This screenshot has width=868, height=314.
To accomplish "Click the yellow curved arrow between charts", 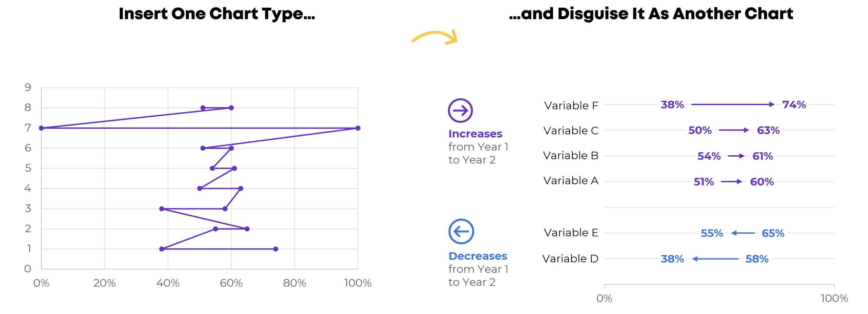I will click(x=435, y=37).
